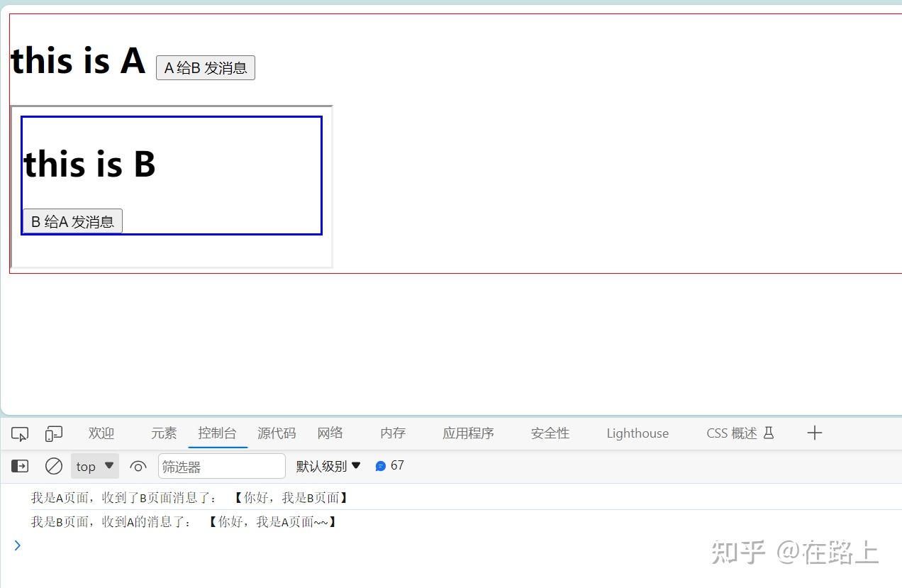The image size is (902, 588).
Task: Focus the 筛选器 filter input field
Action: [222, 466]
